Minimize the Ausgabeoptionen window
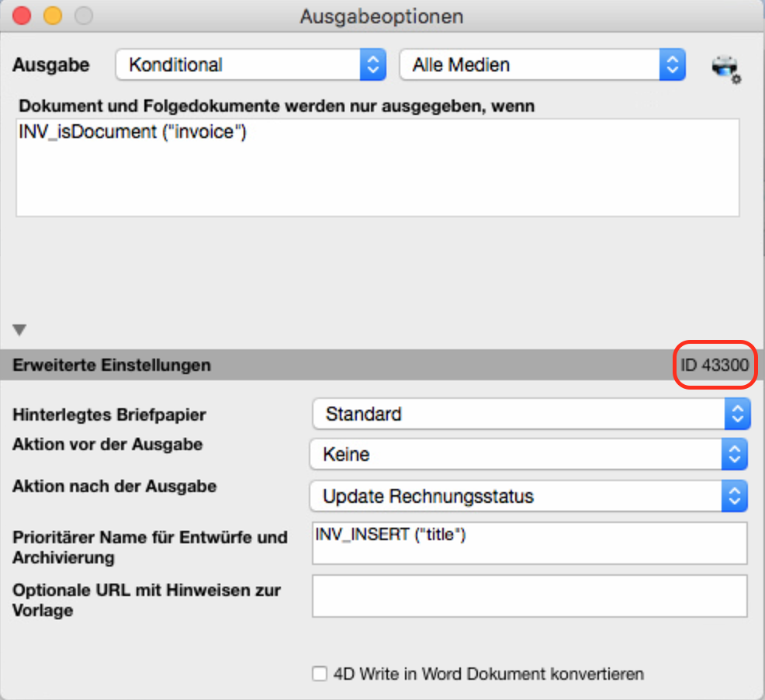This screenshot has width=765, height=700. coord(53,16)
